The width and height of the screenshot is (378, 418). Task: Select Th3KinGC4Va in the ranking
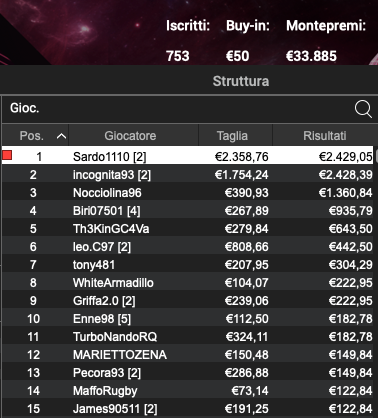[x=188, y=228]
